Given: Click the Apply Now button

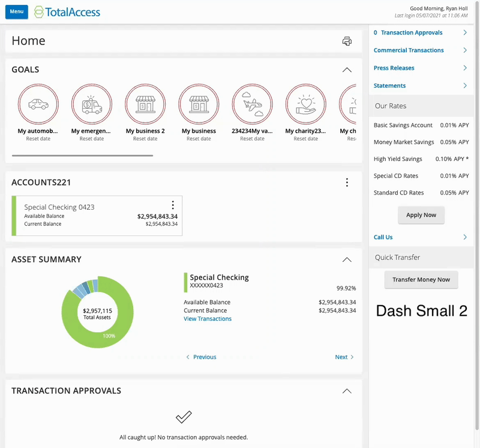Looking at the screenshot, I should coord(421,215).
